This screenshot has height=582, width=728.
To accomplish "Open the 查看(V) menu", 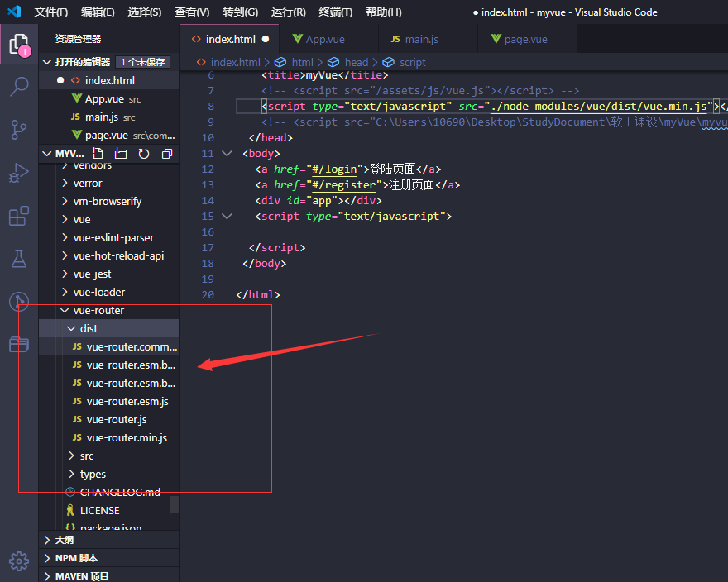I will pos(192,12).
